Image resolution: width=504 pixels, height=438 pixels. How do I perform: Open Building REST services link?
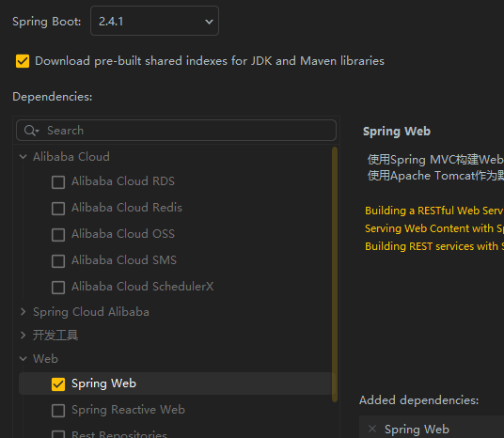point(434,246)
